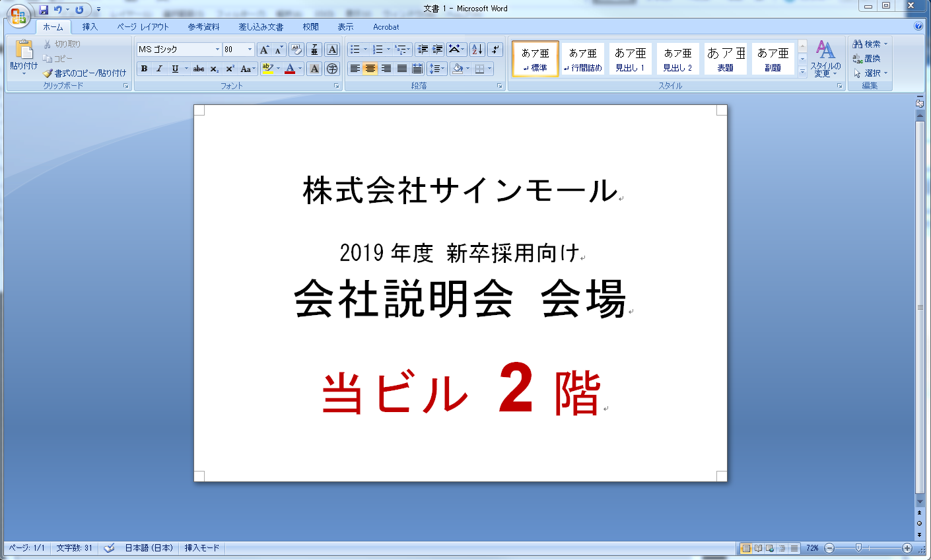Open enclosed character (囲い文字) tool
Image resolution: width=931 pixels, height=560 pixels.
pos(332,69)
